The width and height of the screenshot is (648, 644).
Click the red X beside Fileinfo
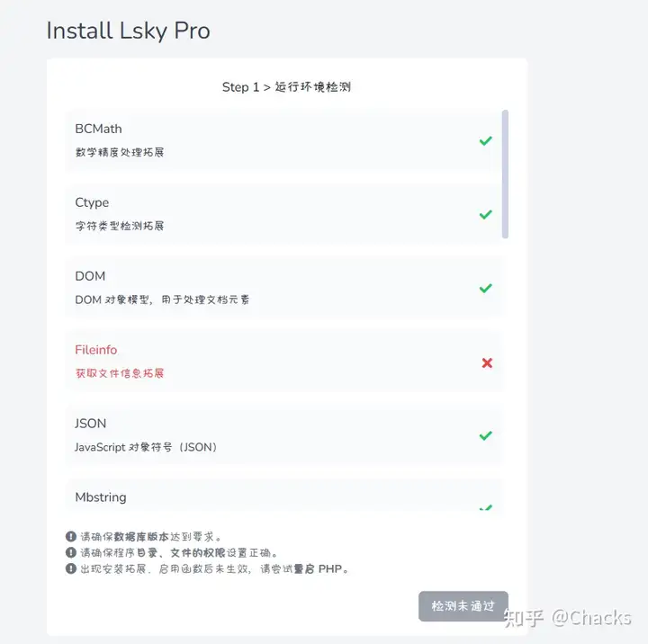pyautogui.click(x=487, y=362)
